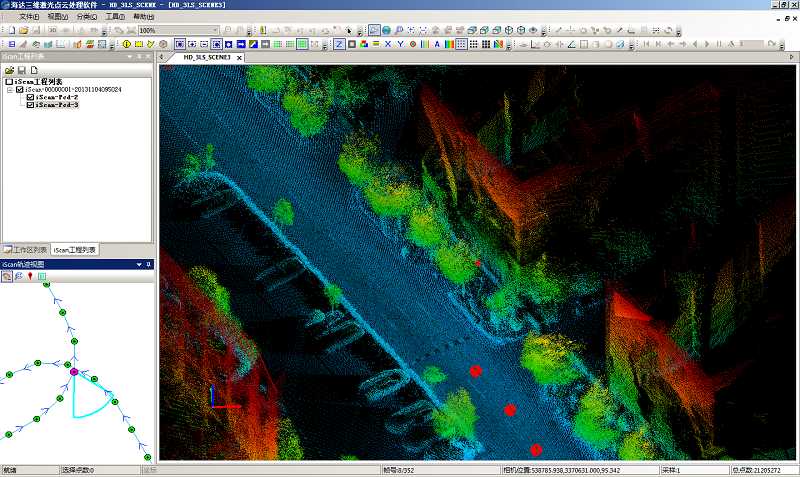The height and width of the screenshot is (477, 800).
Task: Toggle the iScan-Pcd-2 checkbox
Action: click(30, 97)
